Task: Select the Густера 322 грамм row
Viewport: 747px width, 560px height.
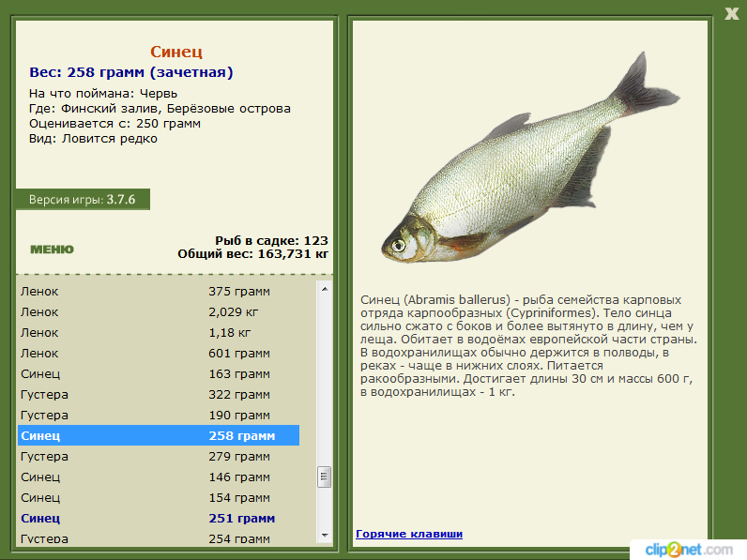Action: [159, 394]
